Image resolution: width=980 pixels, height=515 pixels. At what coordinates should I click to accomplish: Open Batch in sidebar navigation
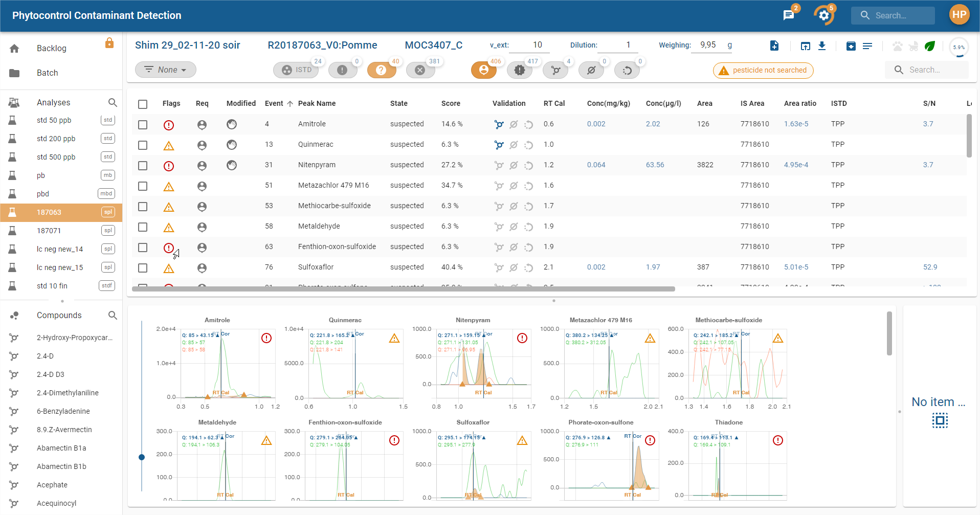[x=47, y=73]
